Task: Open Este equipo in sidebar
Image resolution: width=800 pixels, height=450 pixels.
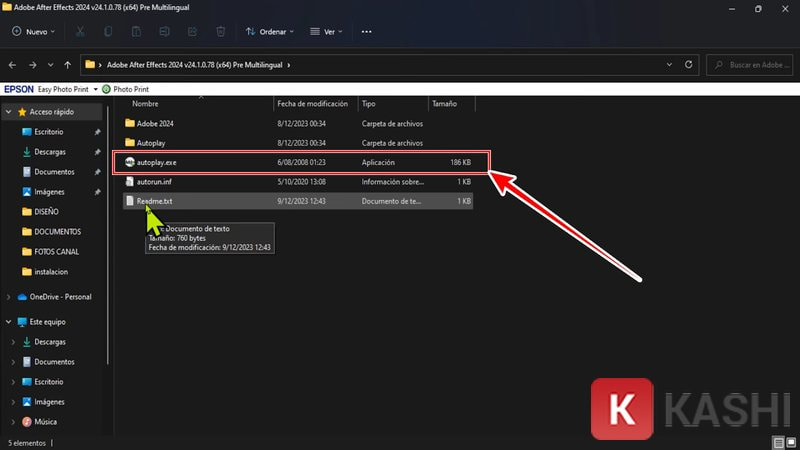Action: 47,322
